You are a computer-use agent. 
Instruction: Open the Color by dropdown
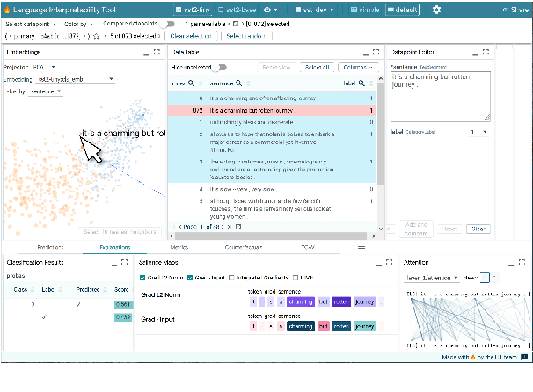pos(76,24)
